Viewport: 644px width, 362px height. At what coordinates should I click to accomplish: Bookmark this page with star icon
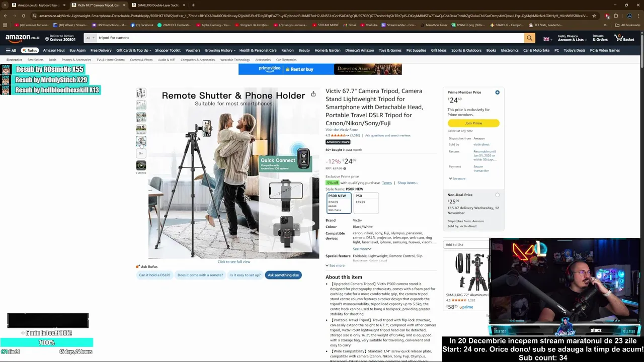594,16
